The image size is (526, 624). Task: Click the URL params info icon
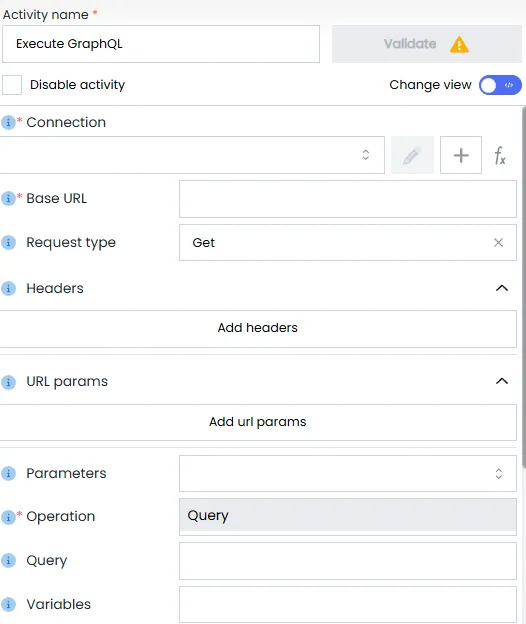tap(8, 382)
